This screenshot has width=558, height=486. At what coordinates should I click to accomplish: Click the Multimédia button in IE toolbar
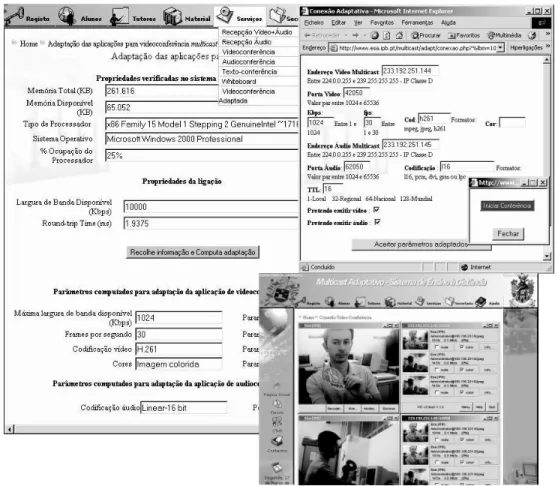tap(505, 35)
